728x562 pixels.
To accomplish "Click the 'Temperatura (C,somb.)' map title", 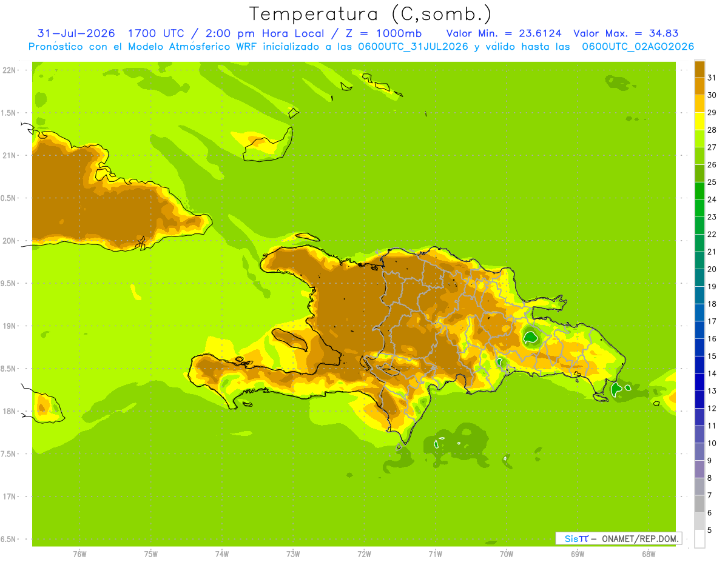I will click(x=371, y=14).
